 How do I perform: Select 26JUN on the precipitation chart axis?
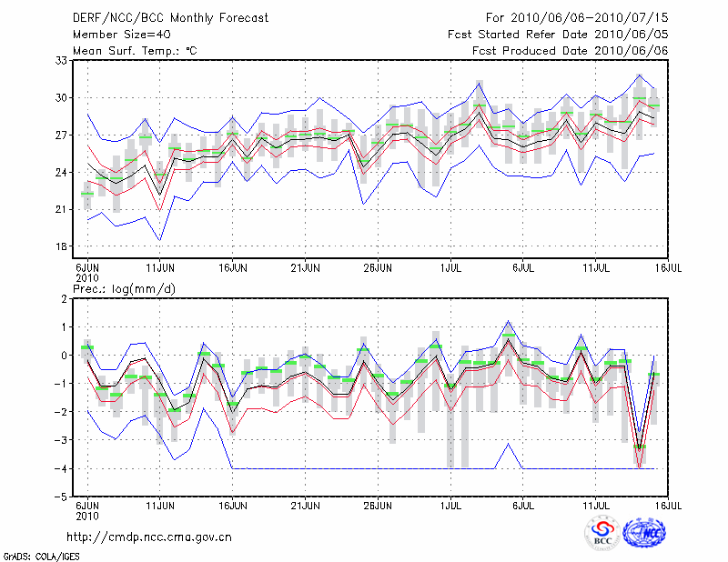(378, 506)
